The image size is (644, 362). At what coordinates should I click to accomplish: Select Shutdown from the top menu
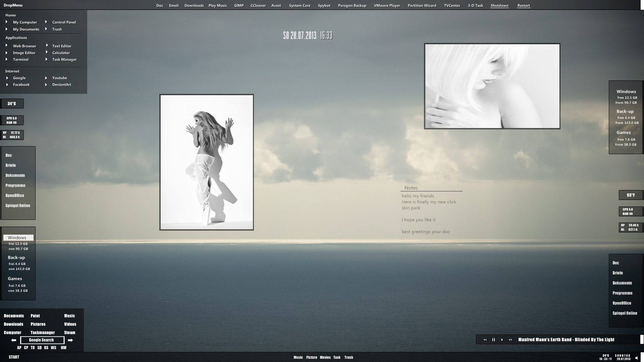pos(499,5)
